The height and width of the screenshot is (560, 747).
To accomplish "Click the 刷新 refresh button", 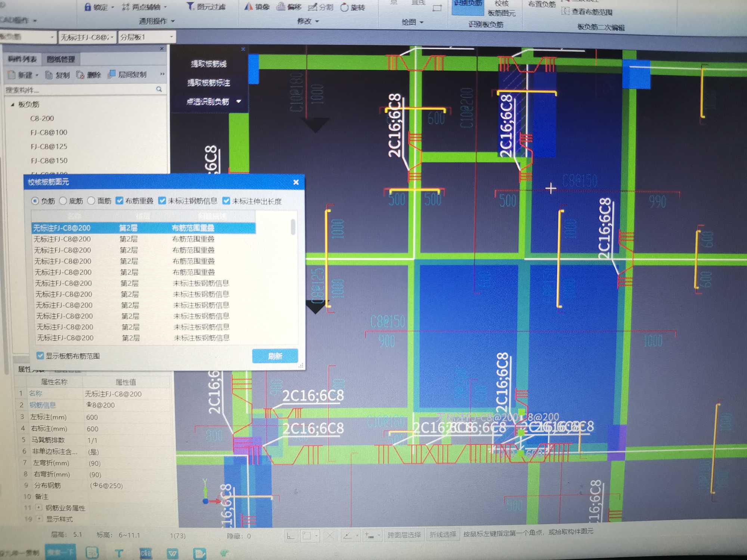I will (x=275, y=356).
